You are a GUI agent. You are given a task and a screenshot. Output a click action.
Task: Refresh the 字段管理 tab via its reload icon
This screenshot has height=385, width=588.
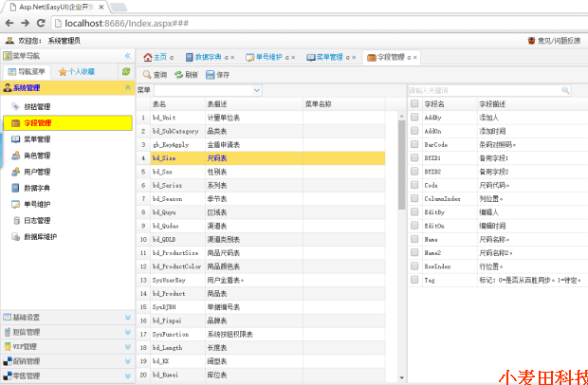click(409, 58)
